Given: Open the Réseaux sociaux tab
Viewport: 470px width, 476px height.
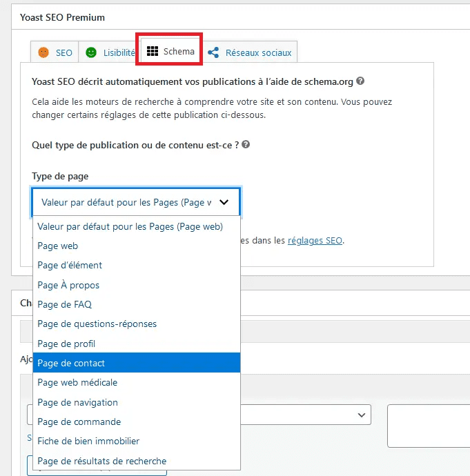Looking at the screenshot, I should (x=257, y=52).
